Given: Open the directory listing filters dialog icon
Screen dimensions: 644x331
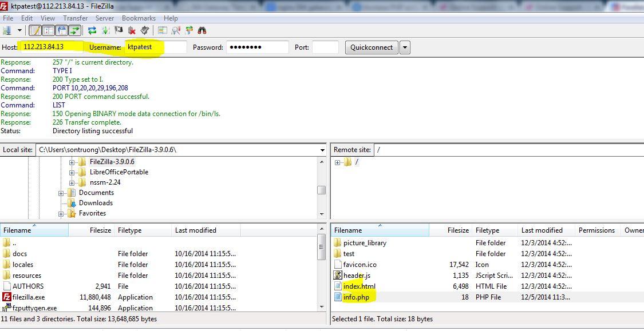Looking at the screenshot, I should [x=163, y=30].
